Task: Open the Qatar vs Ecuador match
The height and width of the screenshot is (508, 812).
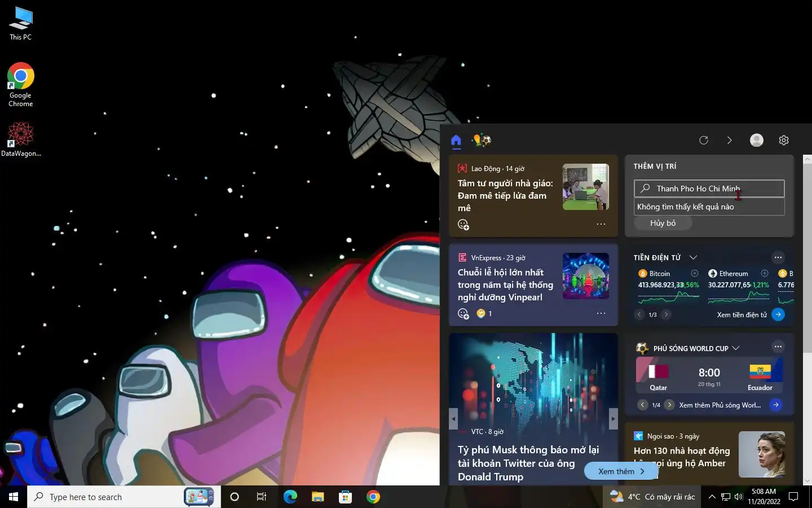Action: [x=709, y=375]
